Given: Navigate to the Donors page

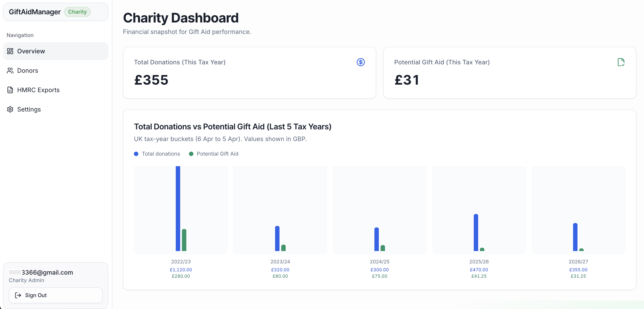Looking at the screenshot, I should [x=28, y=71].
